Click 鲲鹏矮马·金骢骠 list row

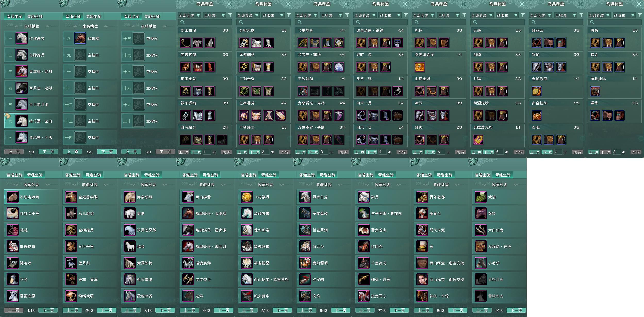pos(207,213)
